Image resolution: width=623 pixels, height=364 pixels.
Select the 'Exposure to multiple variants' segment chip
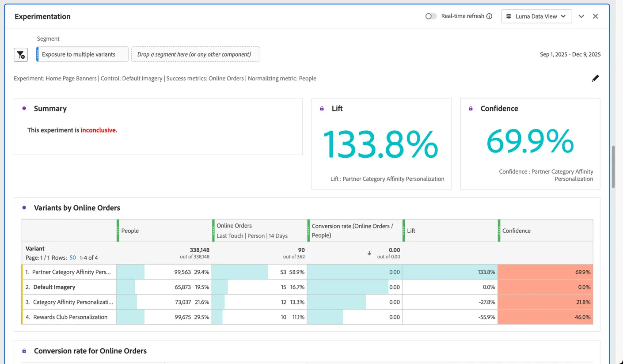82,54
